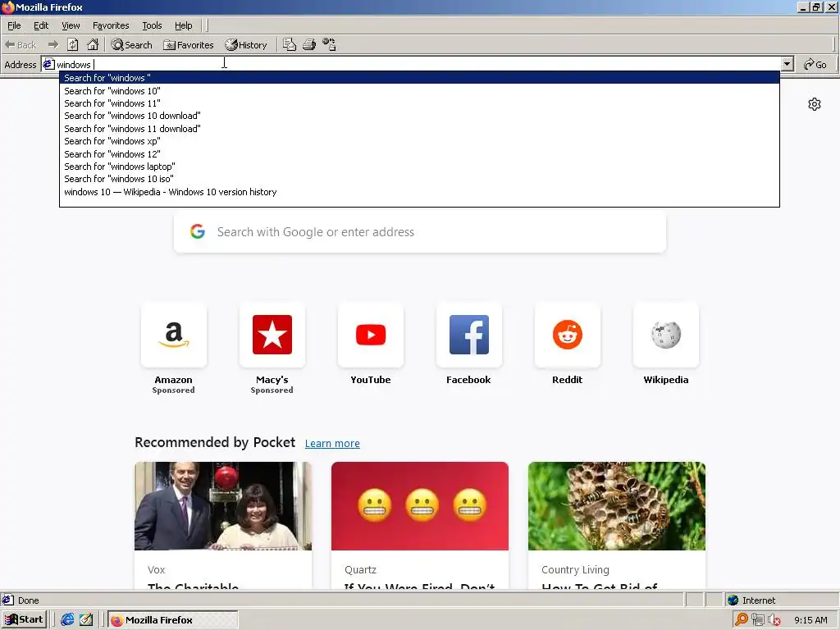840x630 pixels.
Task: Launch Internet Explorer from quick launch
Action: pyautogui.click(x=67, y=620)
